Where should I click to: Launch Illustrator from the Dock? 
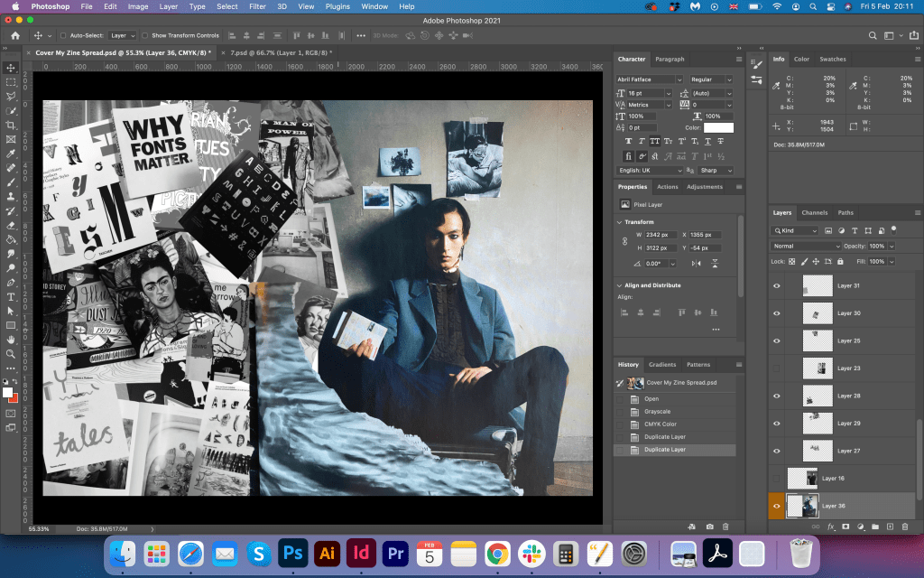tap(327, 553)
